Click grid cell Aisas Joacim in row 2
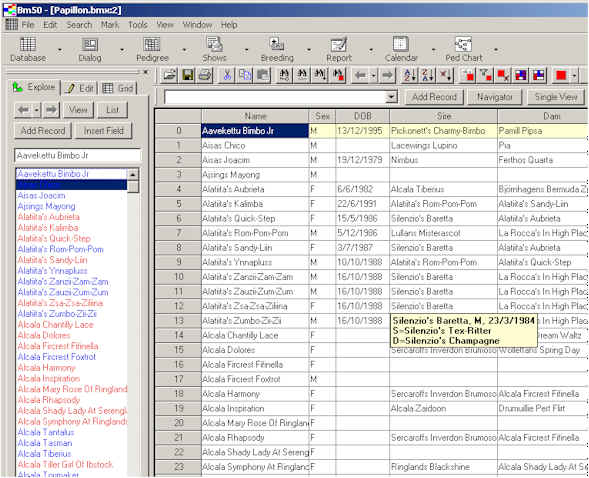Screen dimensions: 589x478 click(x=255, y=160)
